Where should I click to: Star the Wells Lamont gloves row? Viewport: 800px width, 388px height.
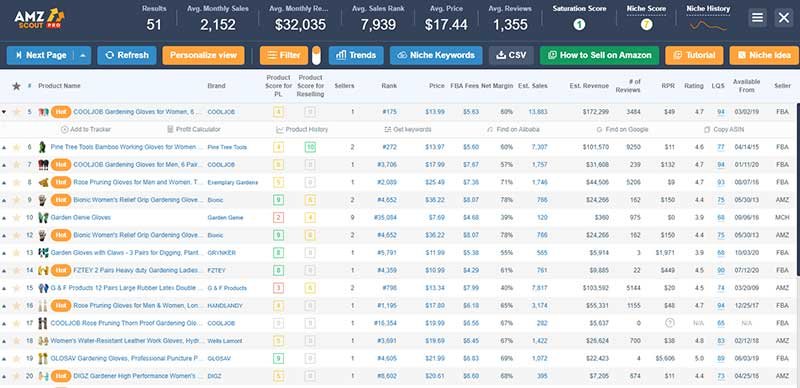(x=17, y=341)
